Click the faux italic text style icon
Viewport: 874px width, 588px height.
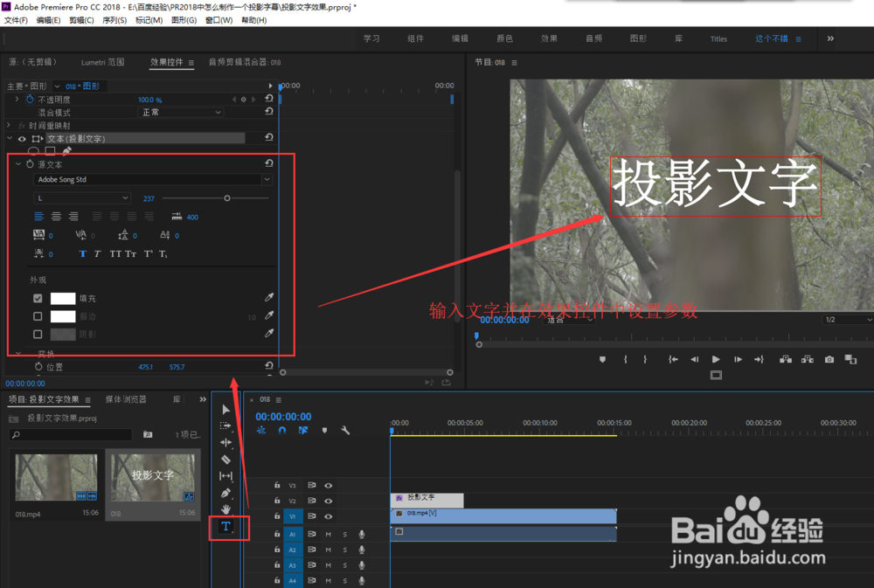(97, 253)
